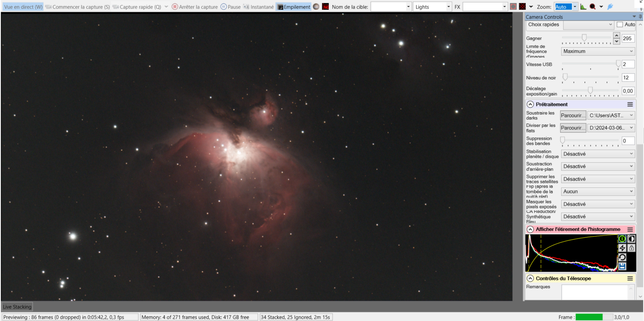Open Limite de fréquence Maximum dropdown

(x=598, y=51)
